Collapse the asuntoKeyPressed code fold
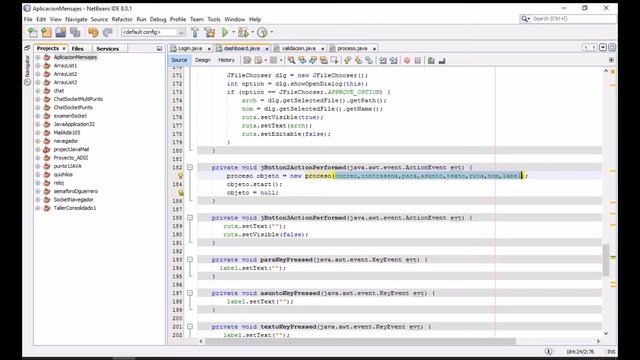Image resolution: width=640 pixels, height=360 pixels. click(190, 293)
